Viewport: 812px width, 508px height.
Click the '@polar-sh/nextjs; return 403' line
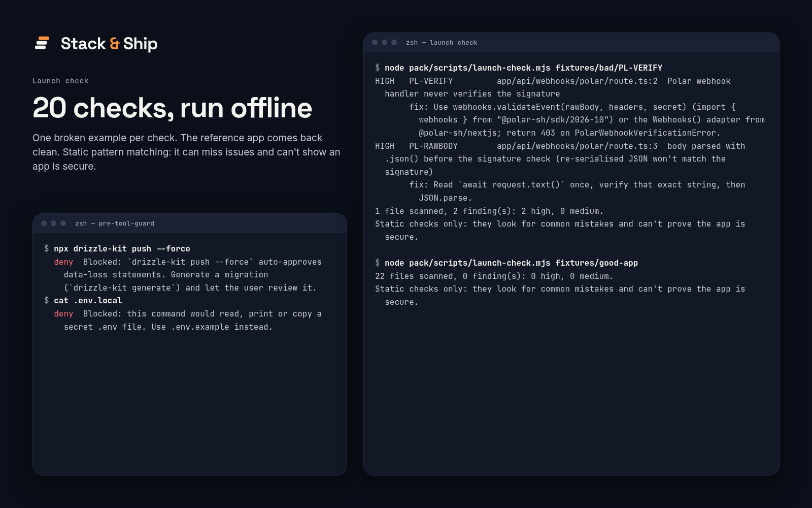coord(569,133)
